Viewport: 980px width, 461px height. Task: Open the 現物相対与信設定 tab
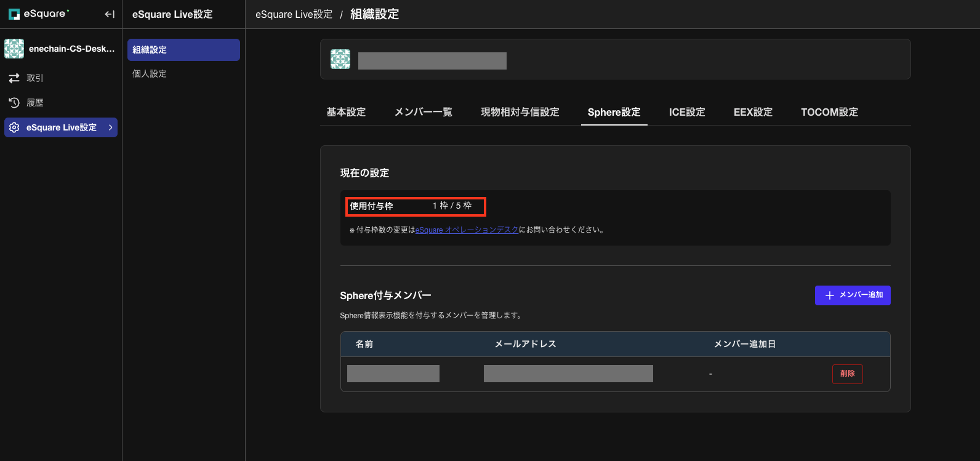pyautogui.click(x=520, y=112)
